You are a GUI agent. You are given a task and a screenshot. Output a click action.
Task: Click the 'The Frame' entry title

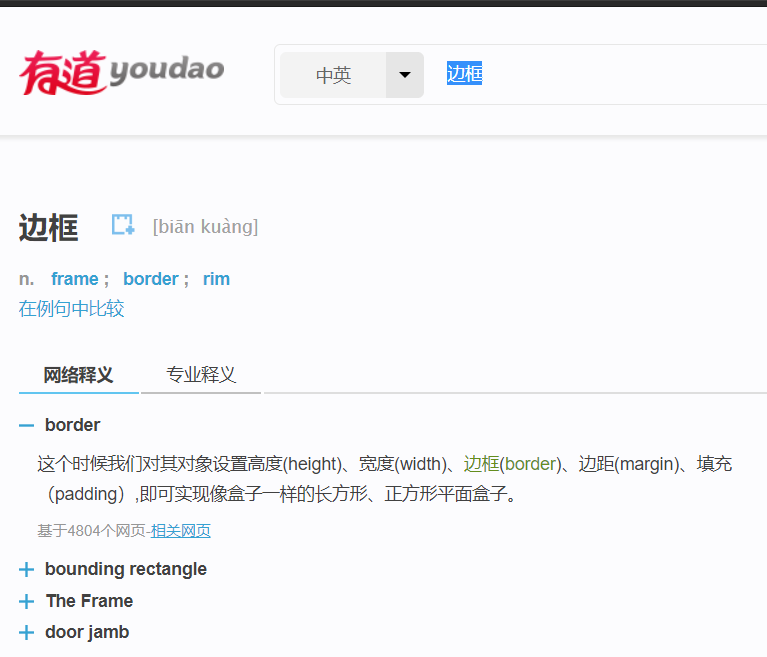coord(89,601)
